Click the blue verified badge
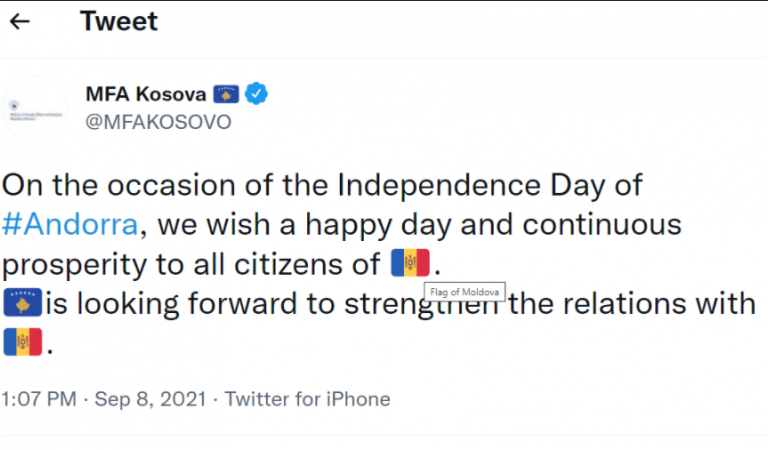The width and height of the screenshot is (768, 450). 257,95
